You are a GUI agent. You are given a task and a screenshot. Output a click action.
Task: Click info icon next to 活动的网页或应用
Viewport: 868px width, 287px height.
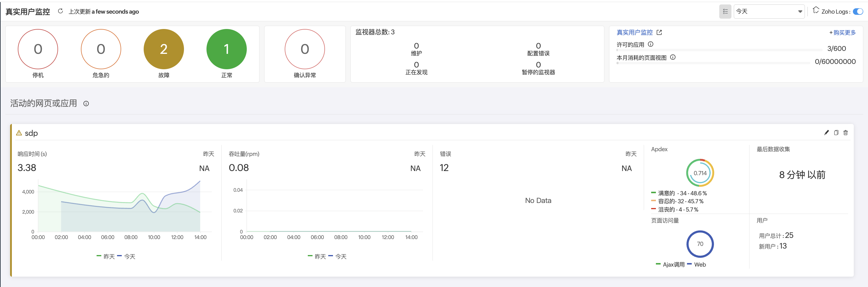point(86,104)
